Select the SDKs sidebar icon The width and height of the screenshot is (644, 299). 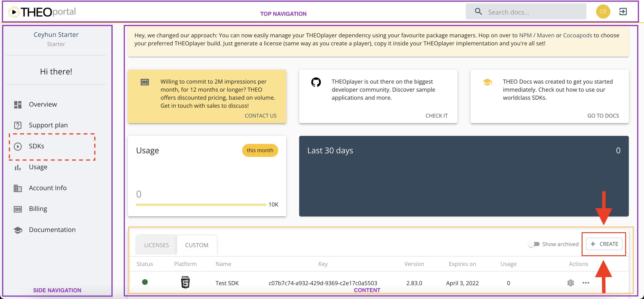(18, 146)
